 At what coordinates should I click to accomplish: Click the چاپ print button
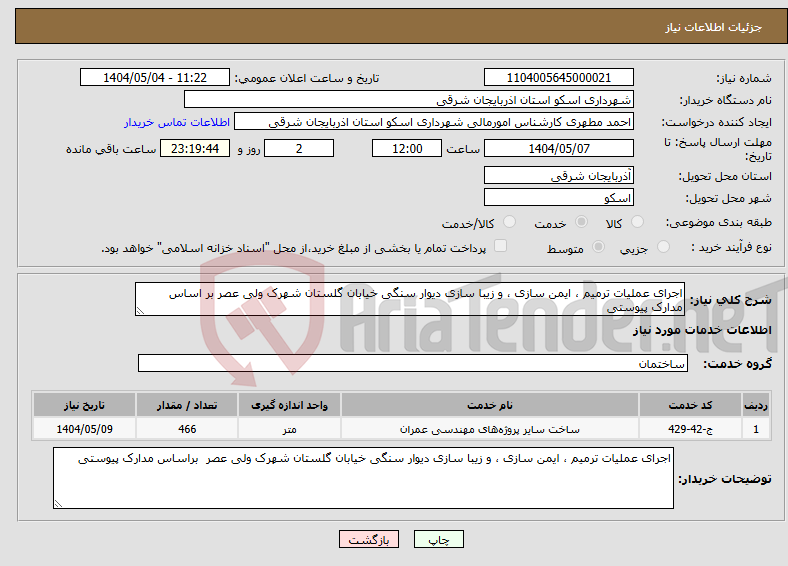(x=438, y=539)
